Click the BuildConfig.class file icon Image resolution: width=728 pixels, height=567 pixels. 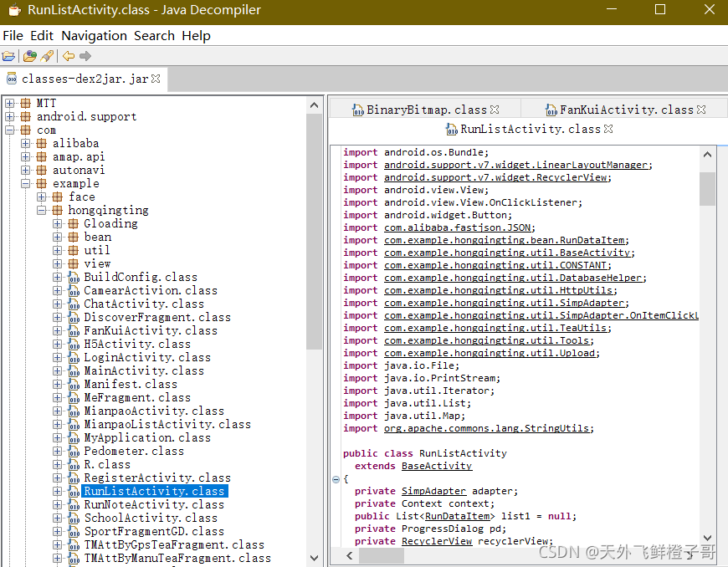[74, 278]
